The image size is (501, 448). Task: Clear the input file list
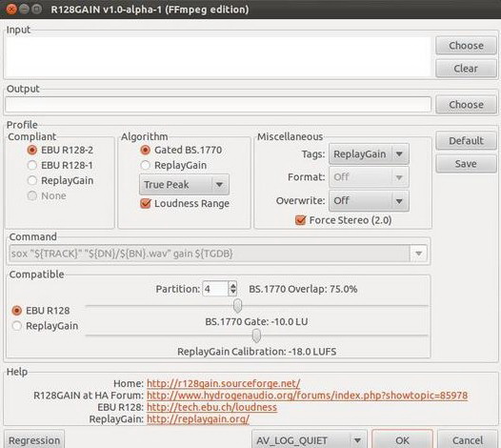[x=466, y=69]
